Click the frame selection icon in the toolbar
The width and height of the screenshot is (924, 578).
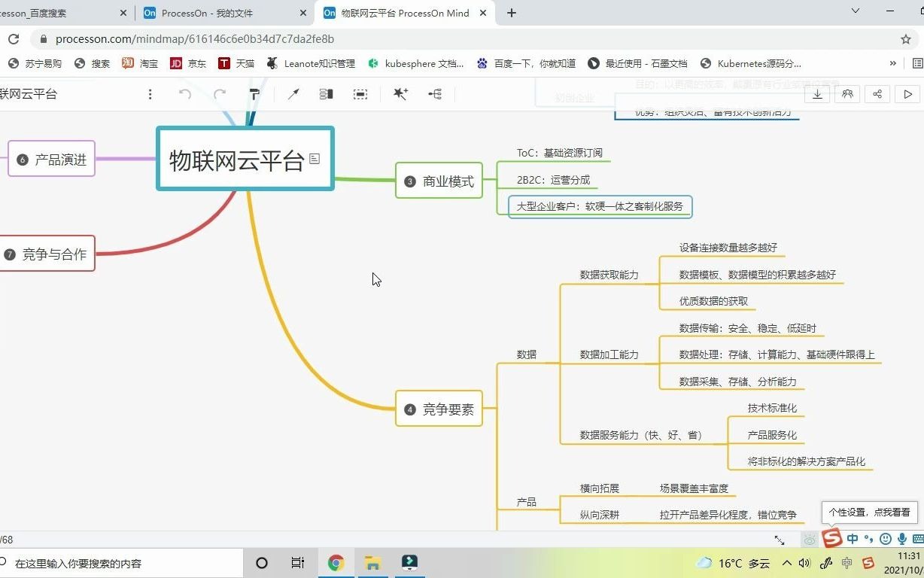pyautogui.click(x=360, y=94)
